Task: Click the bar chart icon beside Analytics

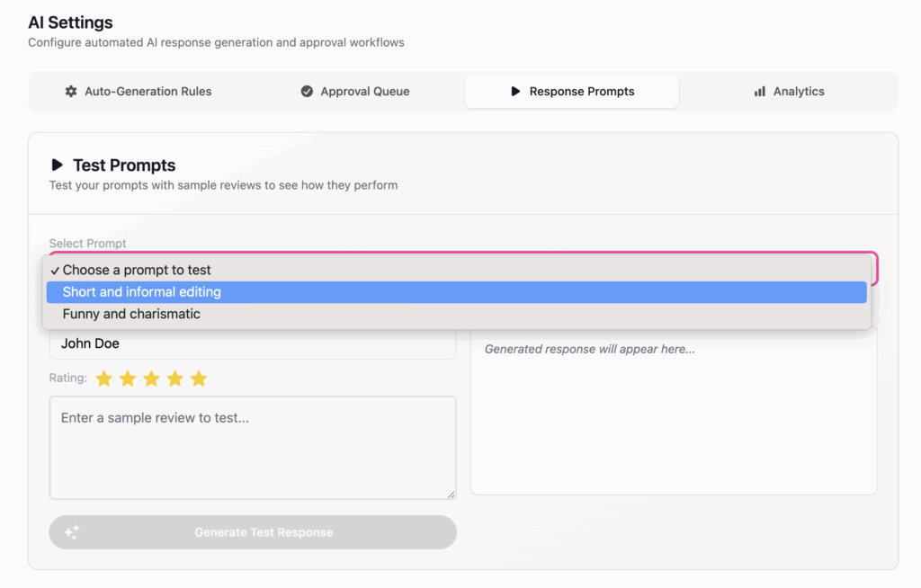Action: 759,91
